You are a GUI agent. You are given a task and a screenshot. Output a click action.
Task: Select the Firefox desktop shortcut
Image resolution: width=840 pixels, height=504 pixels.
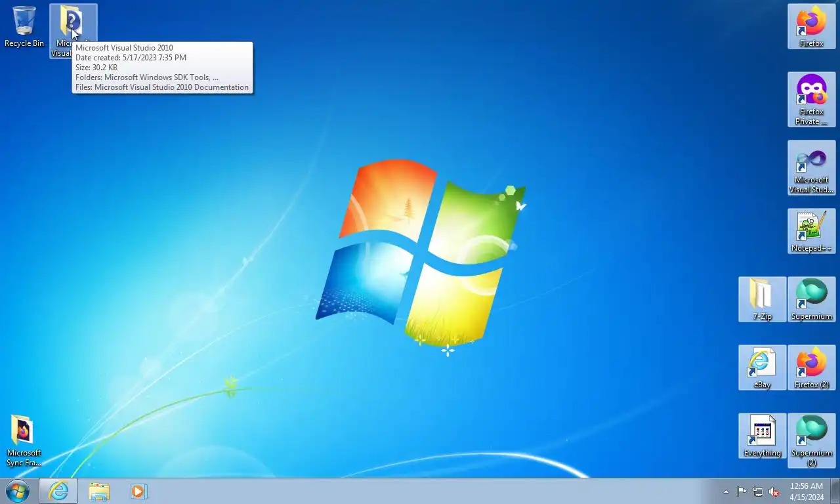[x=812, y=26]
